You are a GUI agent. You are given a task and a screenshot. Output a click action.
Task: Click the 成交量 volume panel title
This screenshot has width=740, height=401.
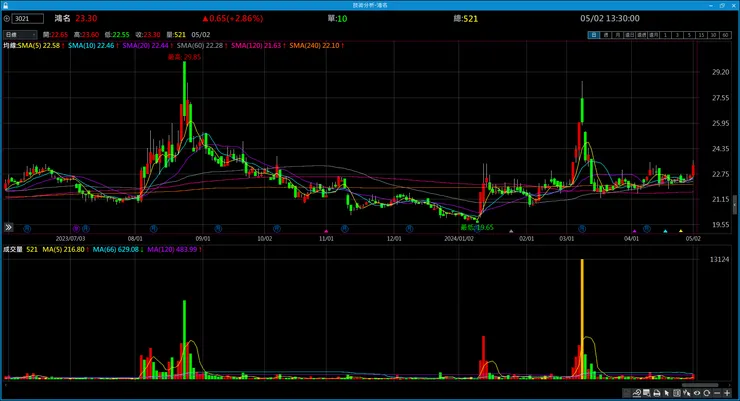pyautogui.click(x=13, y=249)
